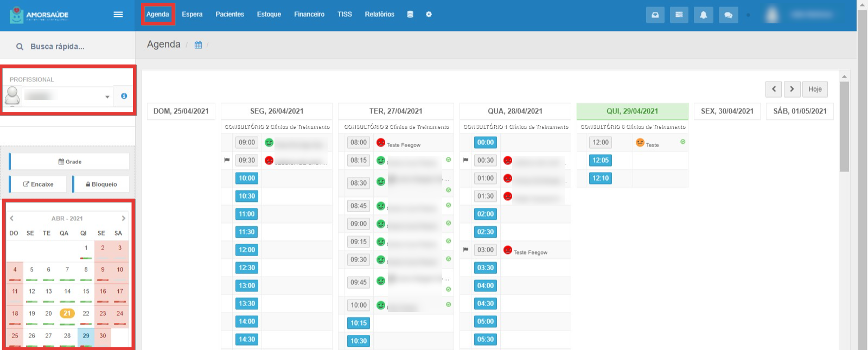Click red face on Tuesday 08:00 Teste Feegow

coord(381,143)
